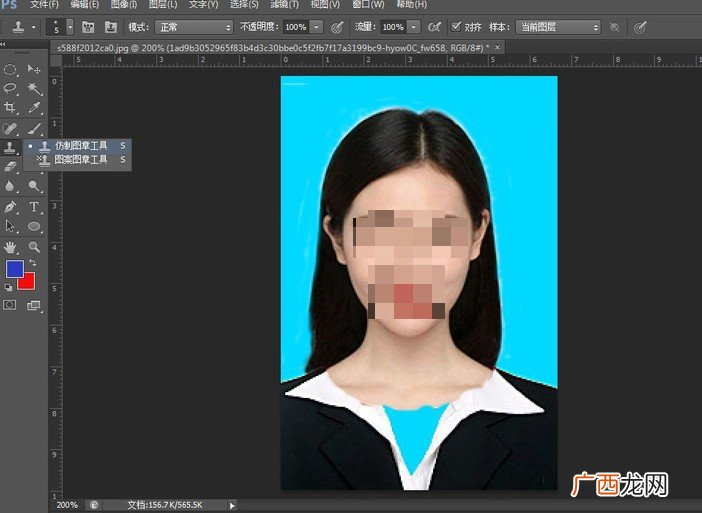Click the status bar preview icon
702x513 pixels.
click(94, 505)
